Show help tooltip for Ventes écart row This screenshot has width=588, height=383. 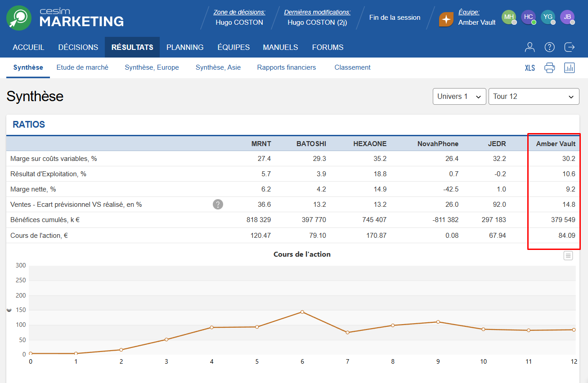218,205
